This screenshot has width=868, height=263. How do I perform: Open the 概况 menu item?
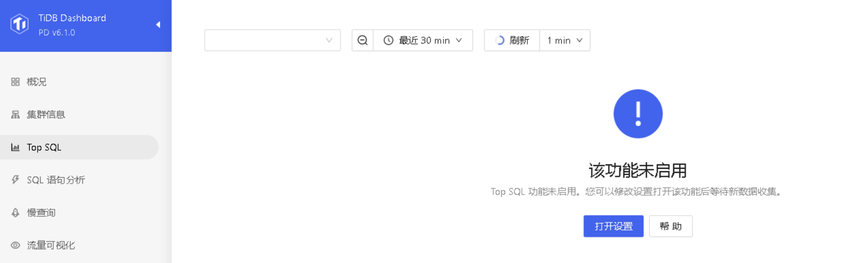[37, 82]
